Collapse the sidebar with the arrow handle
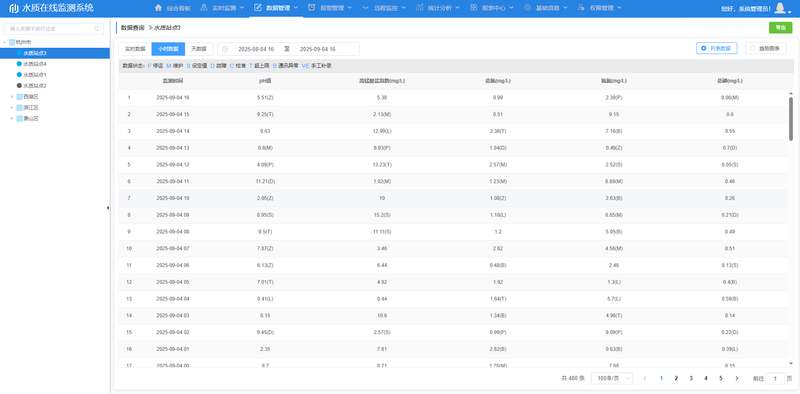 108,208
